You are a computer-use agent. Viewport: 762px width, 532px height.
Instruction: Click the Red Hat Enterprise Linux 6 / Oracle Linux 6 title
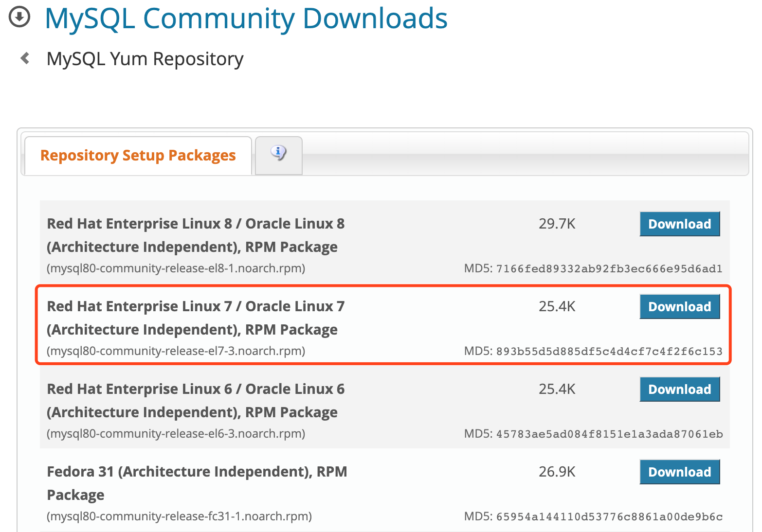point(196,401)
